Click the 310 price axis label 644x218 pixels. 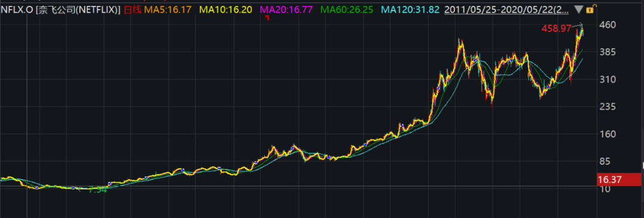coord(608,79)
